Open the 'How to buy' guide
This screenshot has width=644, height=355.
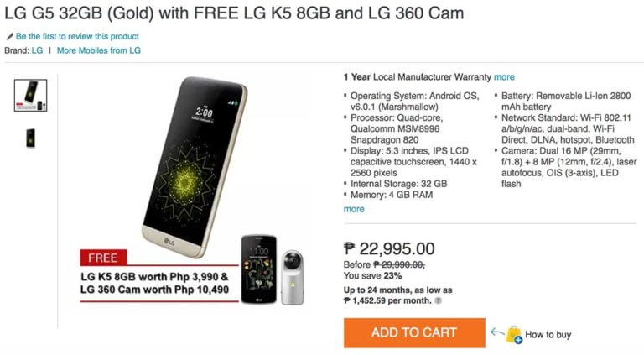point(548,335)
